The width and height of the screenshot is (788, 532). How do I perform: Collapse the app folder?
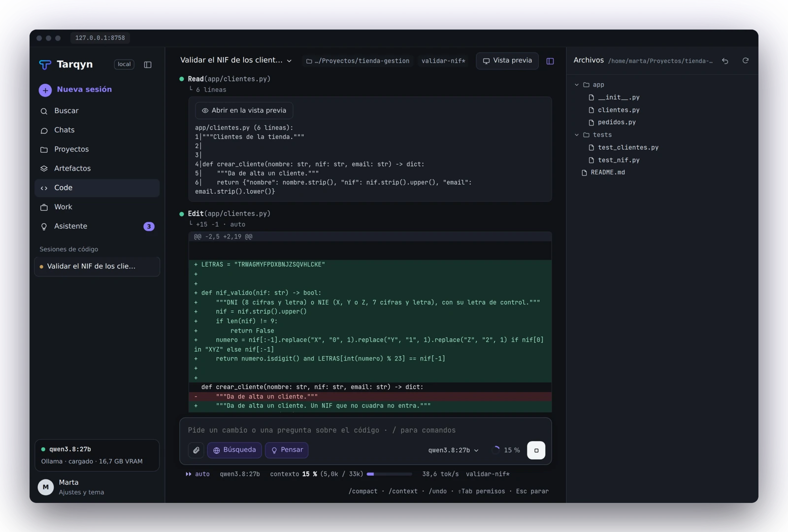577,85
